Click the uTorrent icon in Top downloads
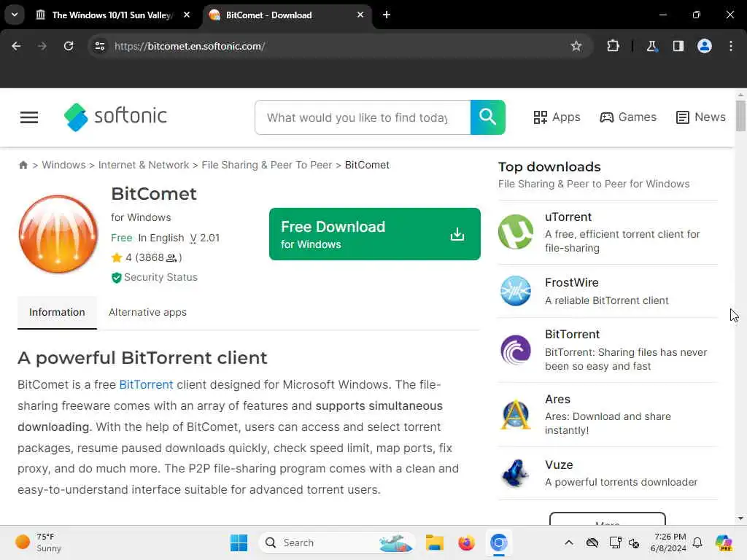Viewport: 747px width, 560px height. tap(516, 232)
